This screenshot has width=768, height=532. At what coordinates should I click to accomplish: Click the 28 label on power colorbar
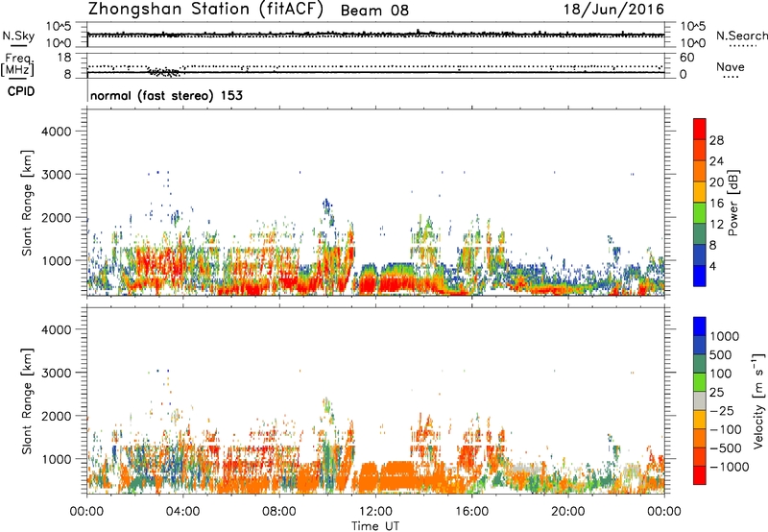(716, 140)
